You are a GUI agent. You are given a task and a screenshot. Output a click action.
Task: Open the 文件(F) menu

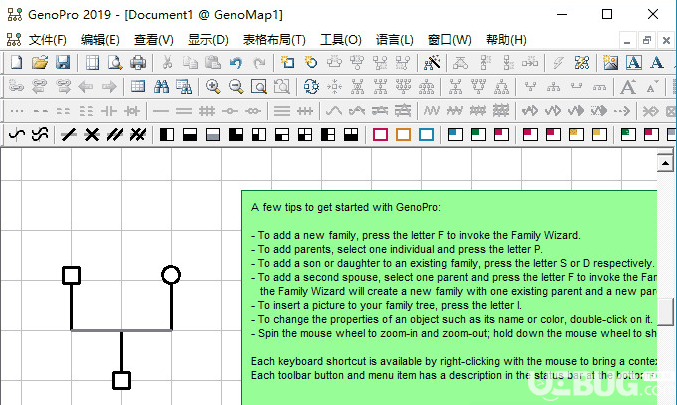point(47,40)
